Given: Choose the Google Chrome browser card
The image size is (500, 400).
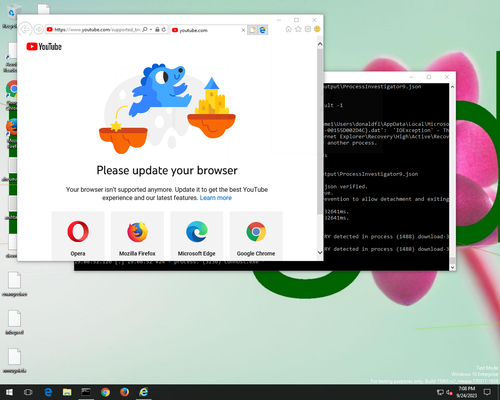Looking at the screenshot, I should pyautogui.click(x=256, y=236).
